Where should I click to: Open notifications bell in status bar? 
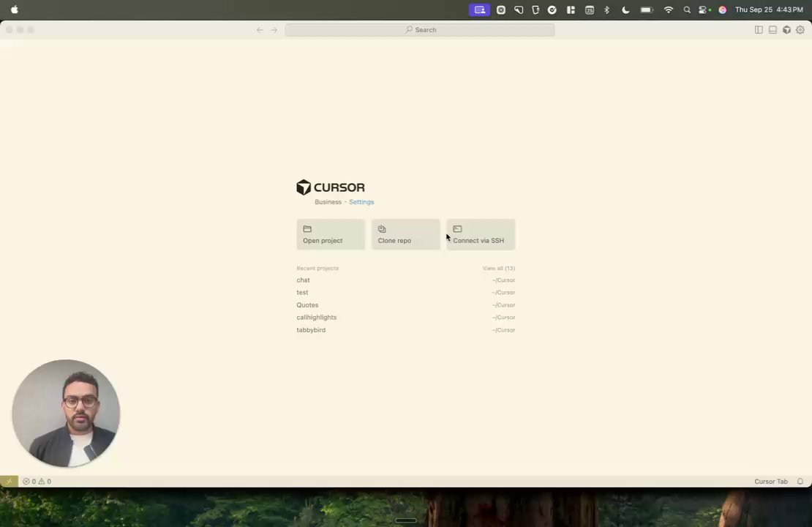800,482
